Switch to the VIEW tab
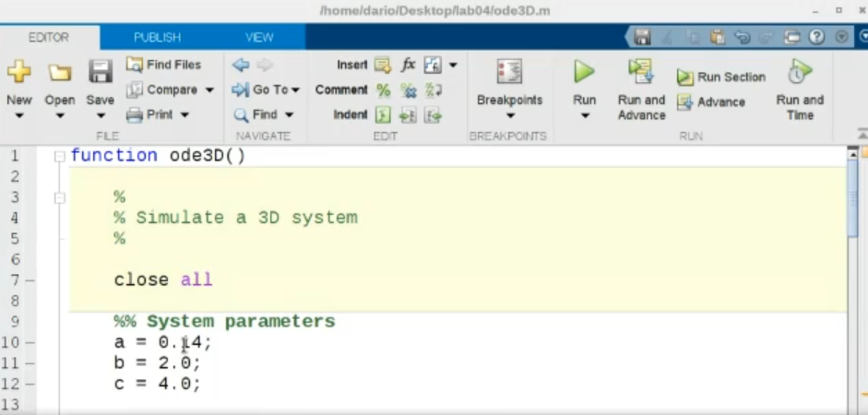 click(x=259, y=38)
